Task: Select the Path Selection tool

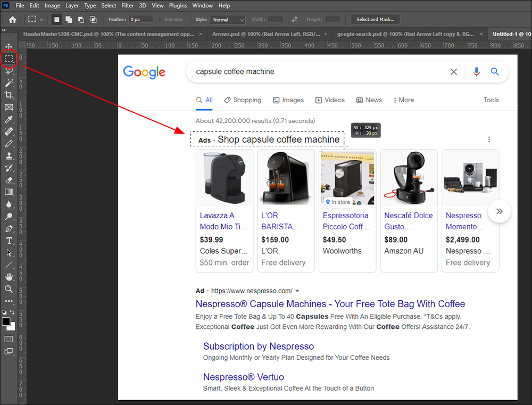Action: tap(9, 253)
